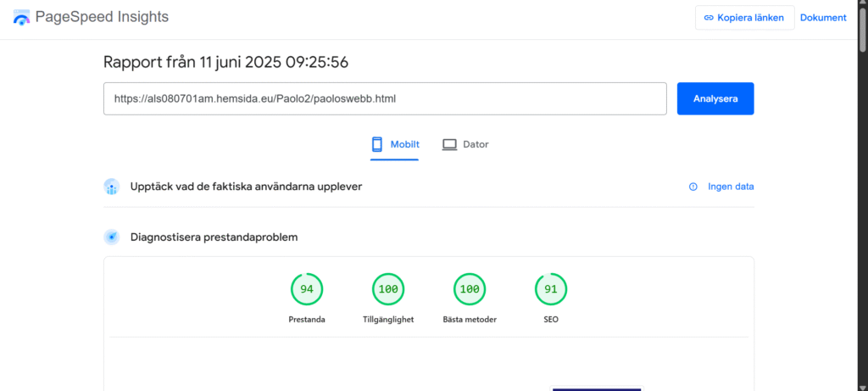
Task: Switch to the Mobilt tab
Action: click(x=395, y=145)
